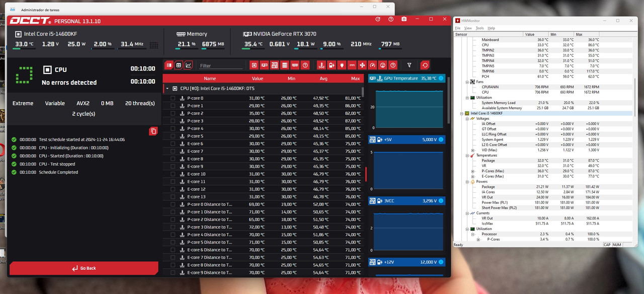Check the P-core 5 row checkbox
The height and width of the screenshot is (294, 644).
click(173, 136)
